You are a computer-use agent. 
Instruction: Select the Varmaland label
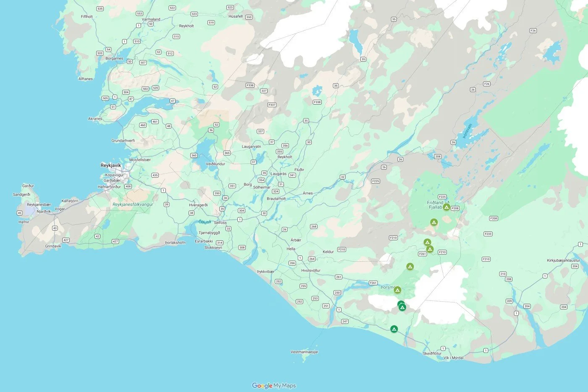tap(151, 19)
